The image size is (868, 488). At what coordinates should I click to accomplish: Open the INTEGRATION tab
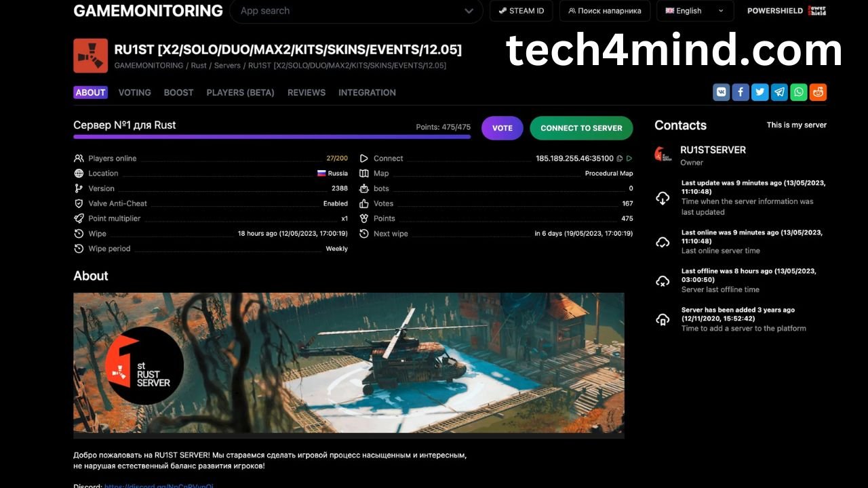(367, 92)
